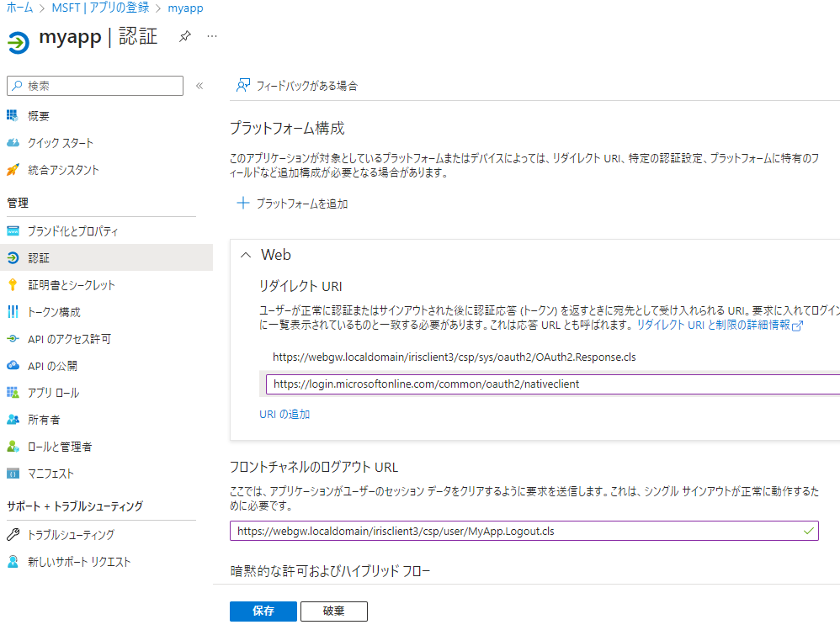Click the 破棄 button
840x630 pixels.
334,611
